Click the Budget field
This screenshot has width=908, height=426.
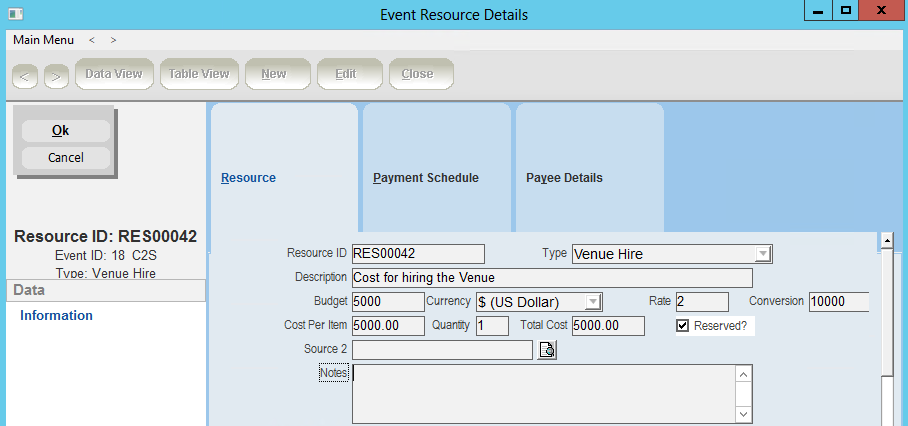[388, 302]
